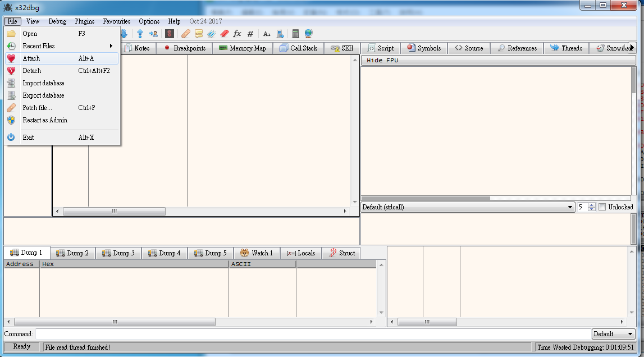
Task: Open the Struct tab
Action: click(342, 253)
